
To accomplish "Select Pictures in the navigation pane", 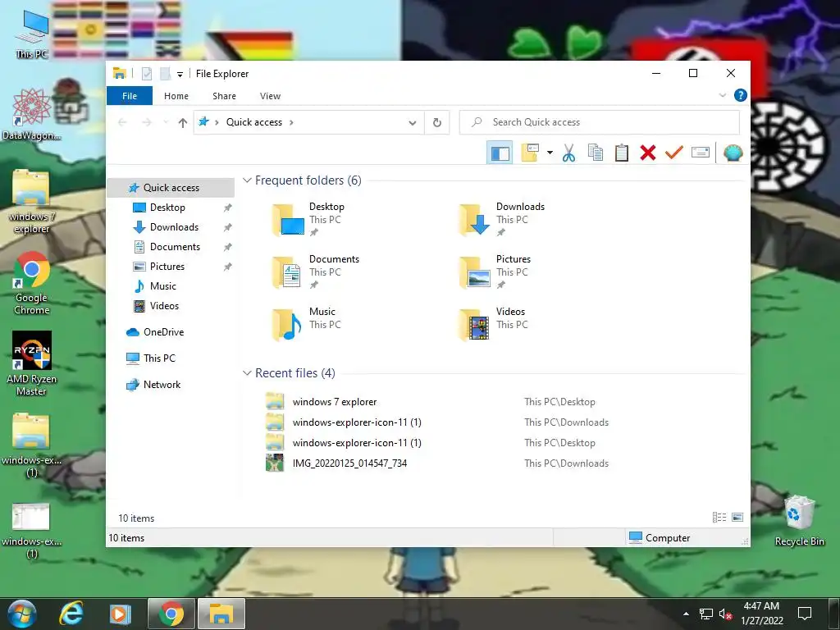I will pyautogui.click(x=167, y=267).
